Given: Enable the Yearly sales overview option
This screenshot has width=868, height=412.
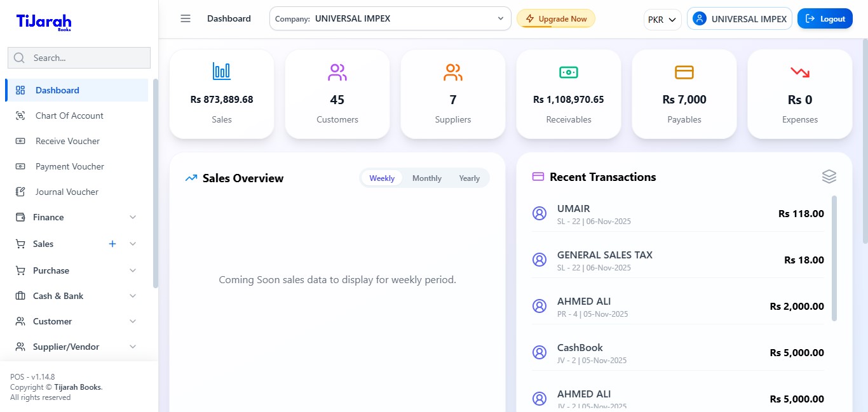Looking at the screenshot, I should pyautogui.click(x=469, y=178).
